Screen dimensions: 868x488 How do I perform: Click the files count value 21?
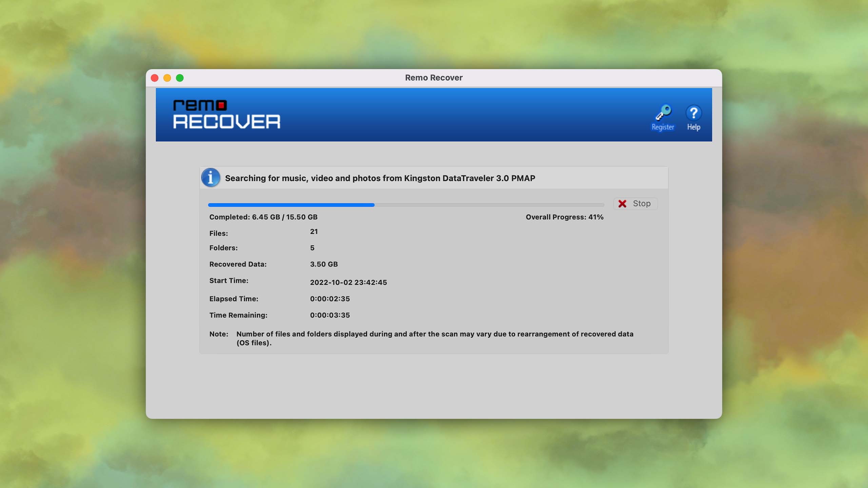click(314, 231)
